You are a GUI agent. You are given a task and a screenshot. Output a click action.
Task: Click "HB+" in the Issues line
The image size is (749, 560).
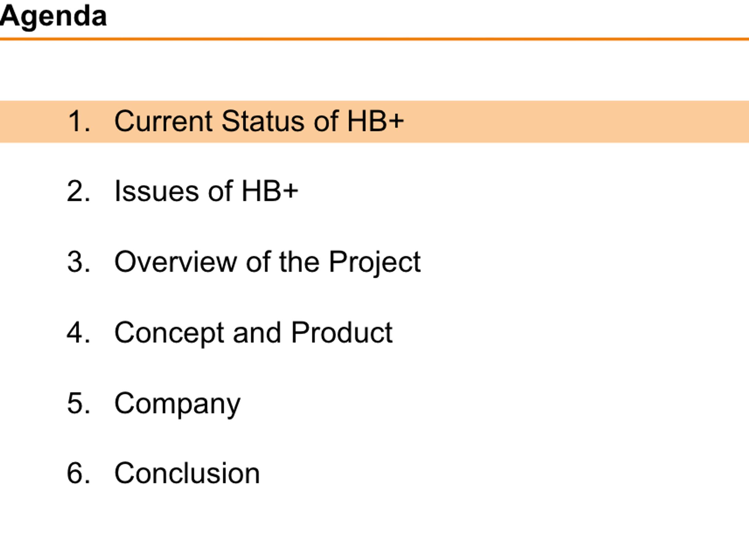tap(270, 191)
